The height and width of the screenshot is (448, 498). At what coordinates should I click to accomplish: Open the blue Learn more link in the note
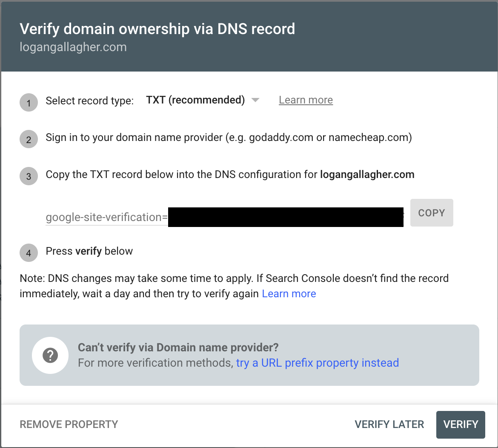(289, 294)
